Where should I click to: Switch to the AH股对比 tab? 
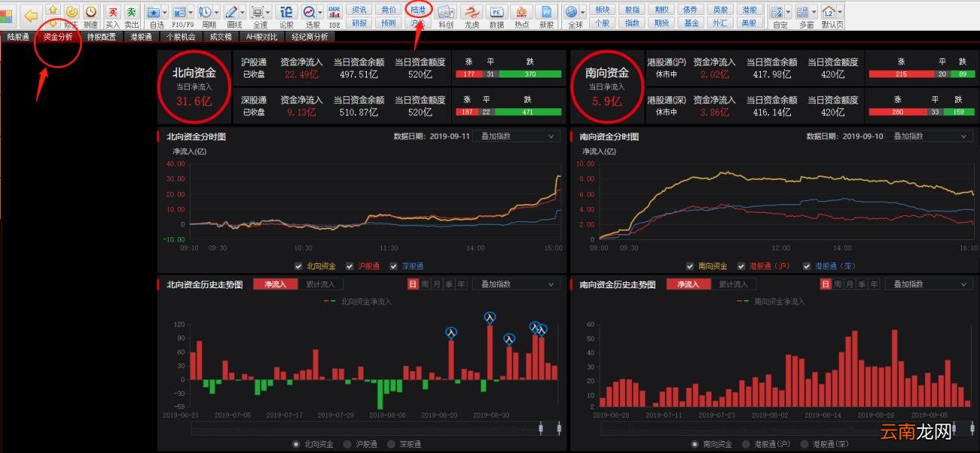pos(261,37)
